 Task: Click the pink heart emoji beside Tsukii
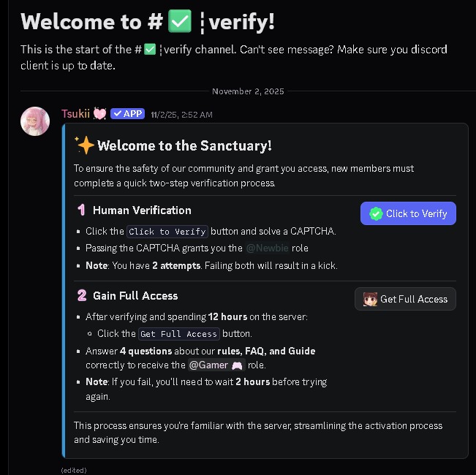99,114
